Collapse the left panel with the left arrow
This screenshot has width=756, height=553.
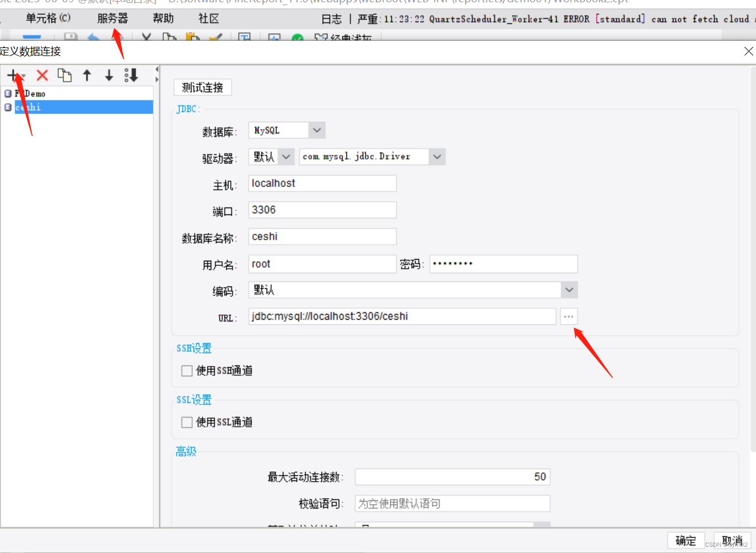tap(157, 69)
